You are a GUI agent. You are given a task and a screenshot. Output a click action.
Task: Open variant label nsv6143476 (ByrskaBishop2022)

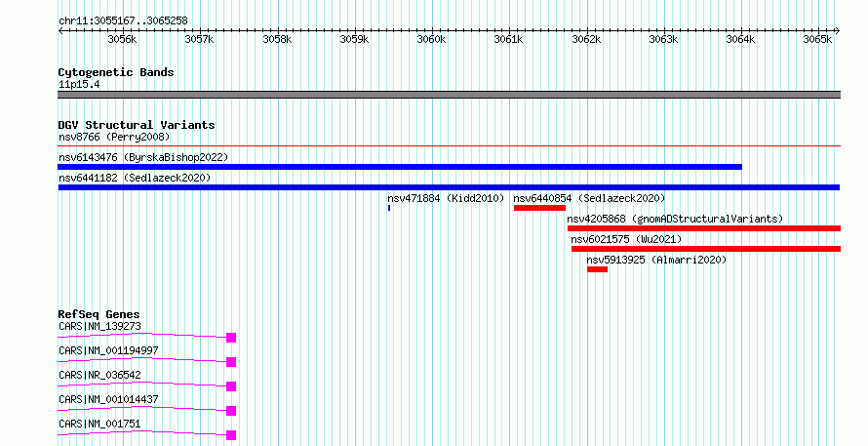click(x=143, y=157)
